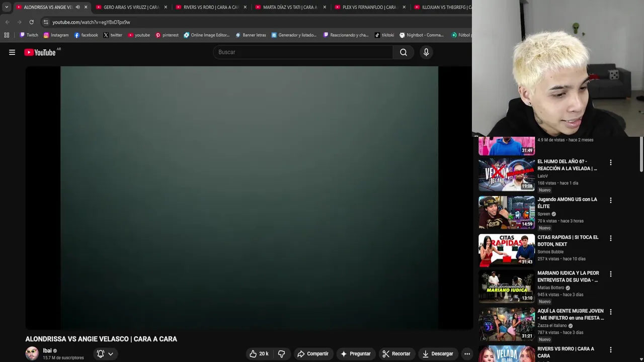Screen dimensions: 644x362
Task: Open tikitoki bookmark
Action: (x=384, y=35)
